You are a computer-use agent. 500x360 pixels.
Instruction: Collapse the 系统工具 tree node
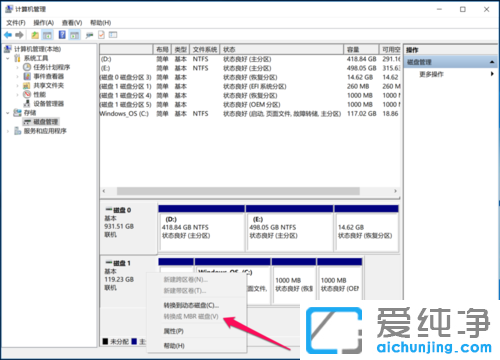tap(8, 58)
